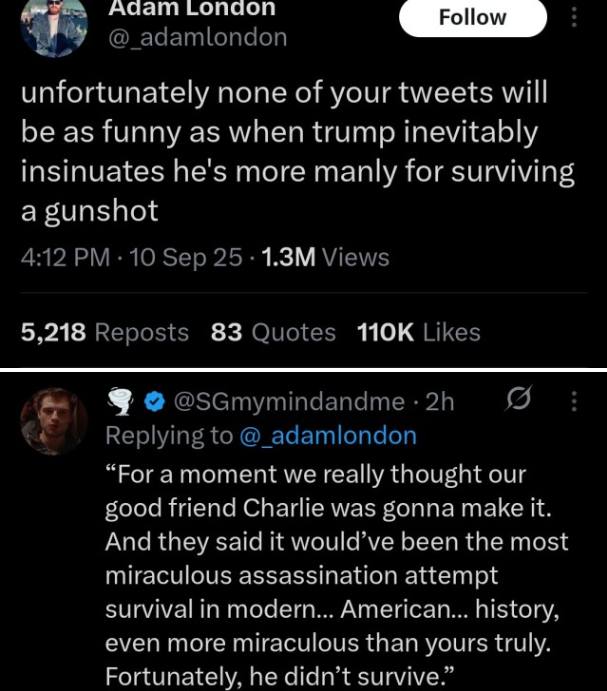Open the @_adamlondon handle under the author name

click(x=197, y=38)
